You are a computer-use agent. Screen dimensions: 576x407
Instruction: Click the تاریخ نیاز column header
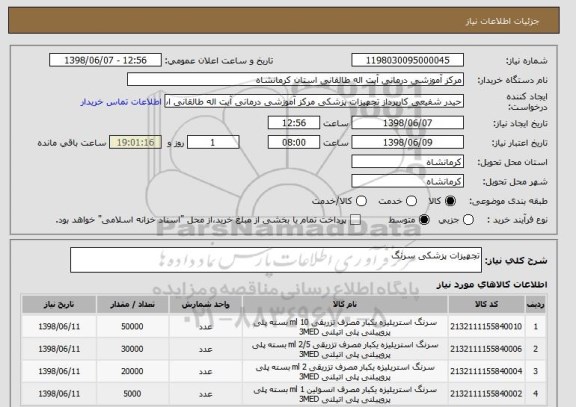(59, 304)
